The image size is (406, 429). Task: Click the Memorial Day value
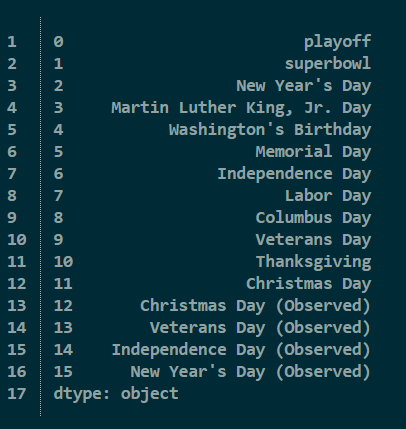(313, 152)
